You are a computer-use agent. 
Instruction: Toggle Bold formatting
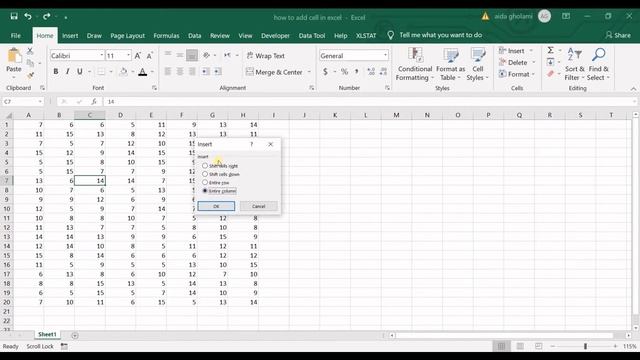click(56, 71)
